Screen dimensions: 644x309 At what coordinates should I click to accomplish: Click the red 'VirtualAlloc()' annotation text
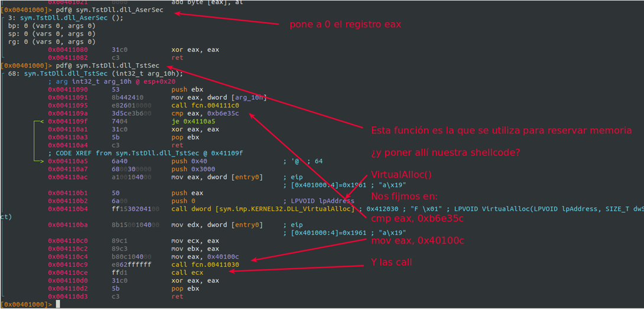[401, 174]
